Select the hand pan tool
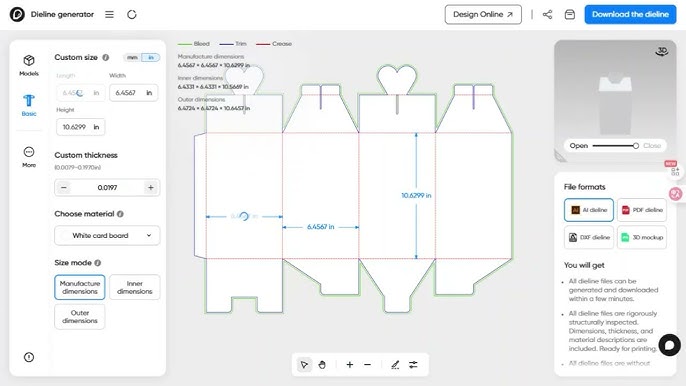 pos(322,365)
